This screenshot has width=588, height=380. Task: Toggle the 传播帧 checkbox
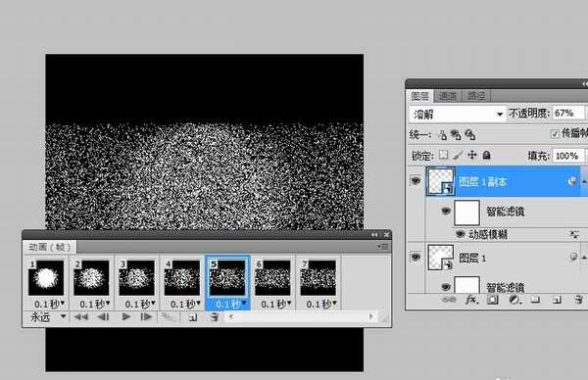click(555, 134)
